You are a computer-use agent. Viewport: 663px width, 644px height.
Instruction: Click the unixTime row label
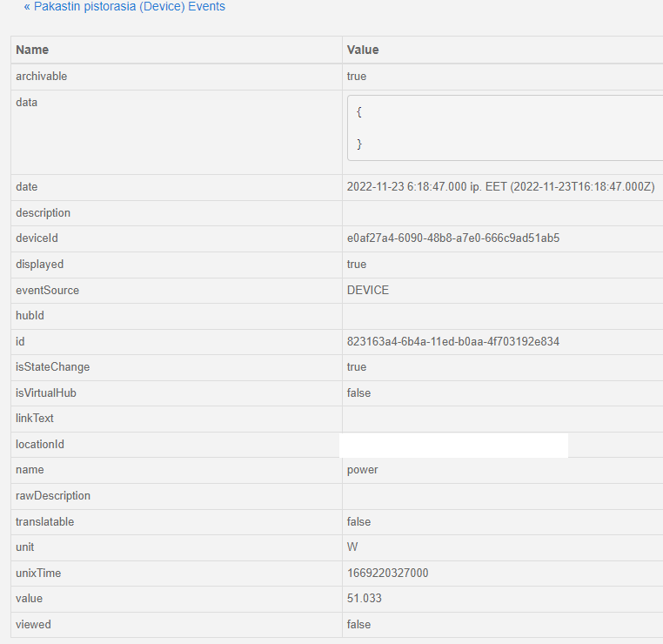click(x=38, y=573)
